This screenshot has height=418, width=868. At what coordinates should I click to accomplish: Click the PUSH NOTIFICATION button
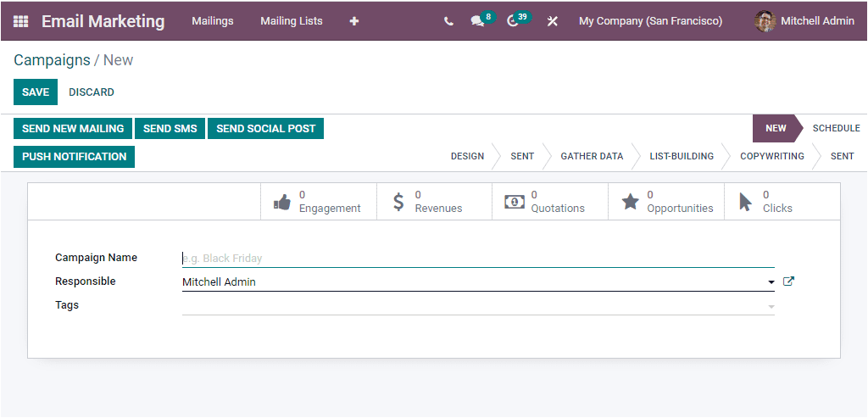pyautogui.click(x=75, y=157)
